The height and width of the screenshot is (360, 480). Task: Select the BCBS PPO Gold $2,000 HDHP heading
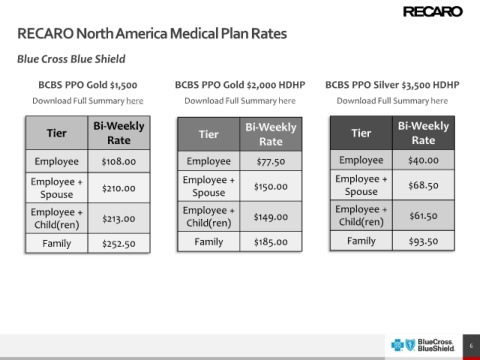click(240, 85)
